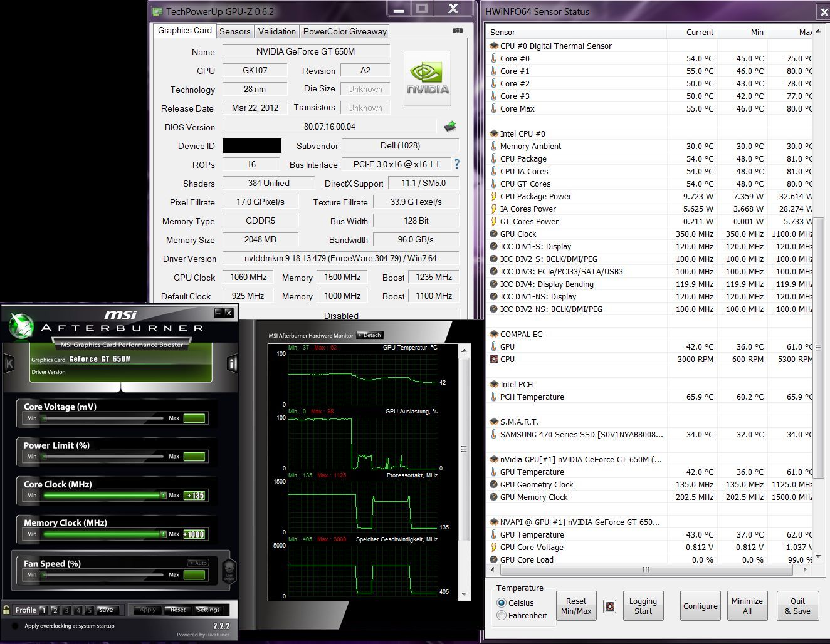Click the NVIDIA logo in GPU-Z
The height and width of the screenshot is (644, 830).
[x=428, y=78]
